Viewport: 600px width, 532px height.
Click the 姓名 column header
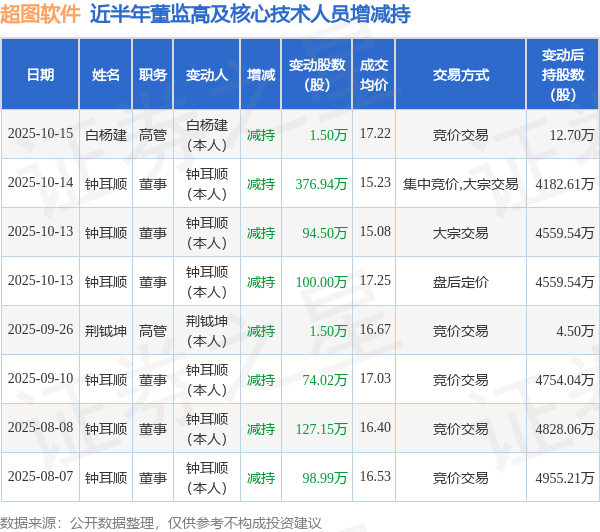[106, 75]
